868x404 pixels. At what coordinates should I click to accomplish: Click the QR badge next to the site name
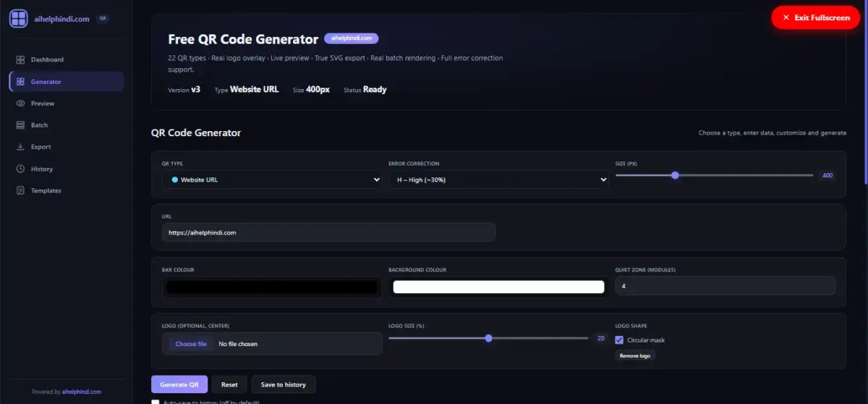tap(103, 19)
